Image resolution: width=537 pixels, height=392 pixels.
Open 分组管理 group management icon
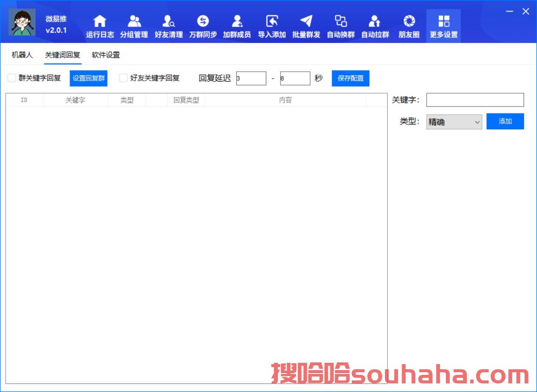(x=134, y=21)
